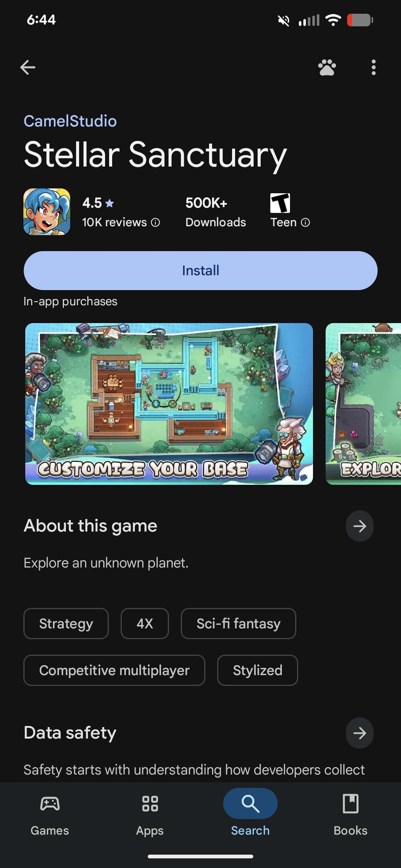Viewport: 401px width, 868px height.
Task: Select the Strategy tag chip
Action: (66, 624)
